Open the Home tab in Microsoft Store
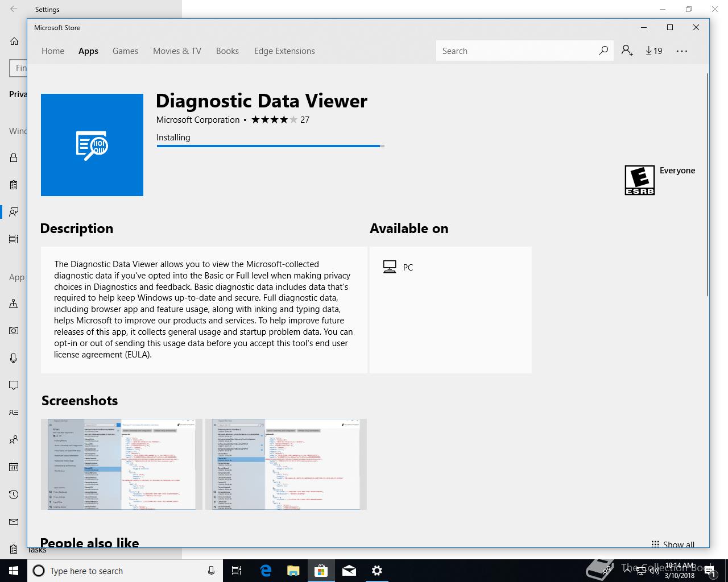The image size is (728, 582). [53, 51]
